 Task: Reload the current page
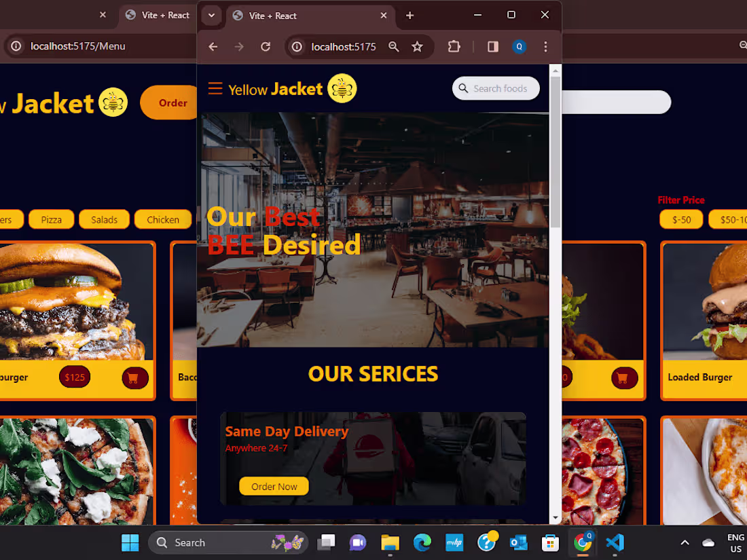[264, 46]
